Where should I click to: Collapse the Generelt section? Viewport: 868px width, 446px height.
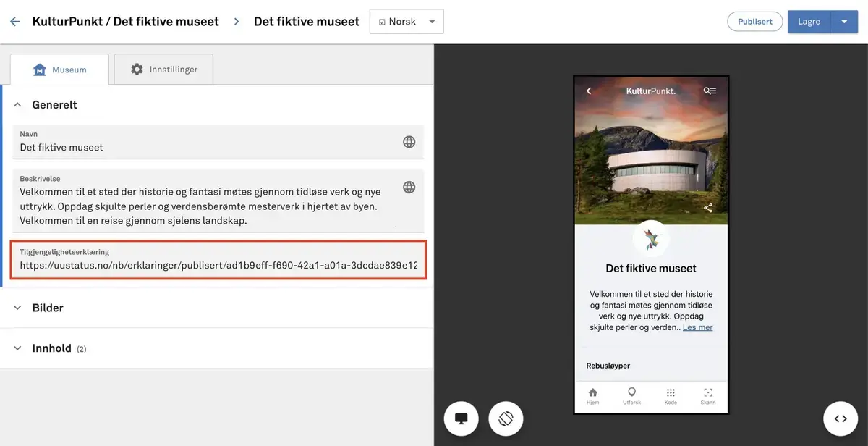tap(18, 105)
